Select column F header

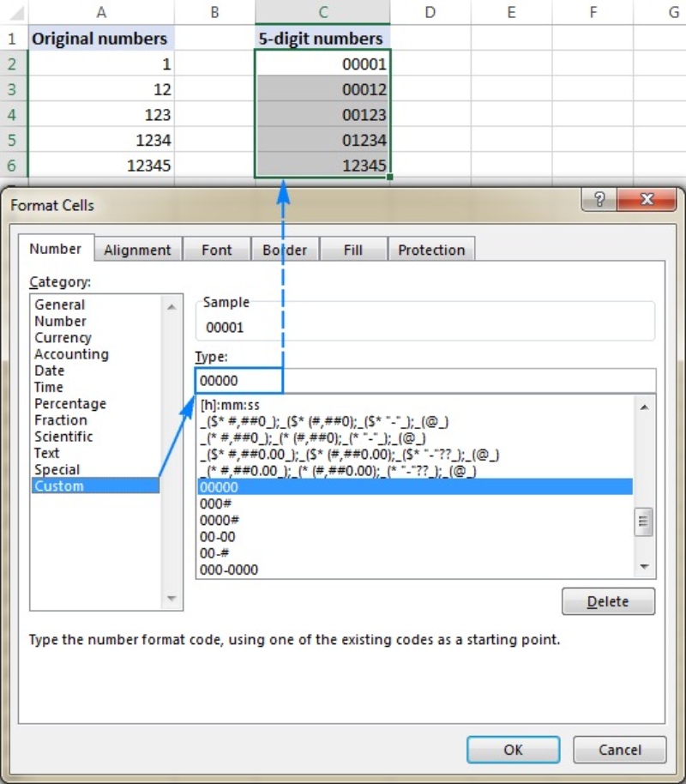tap(593, 12)
